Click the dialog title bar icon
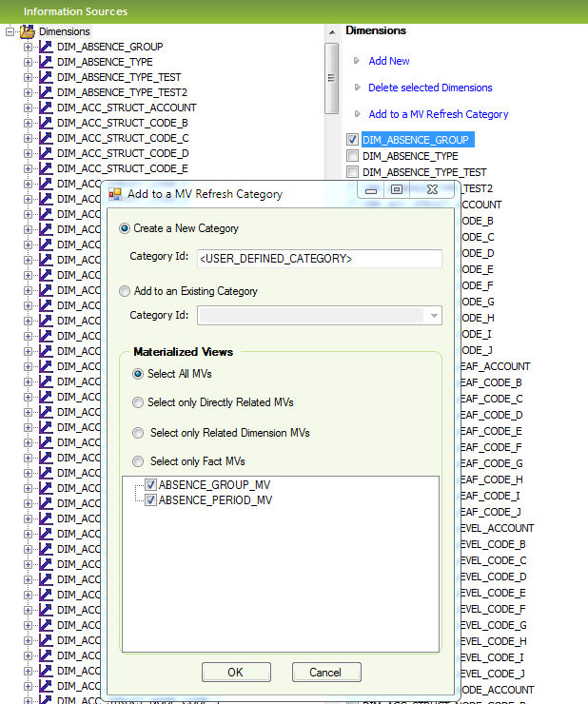Viewport: 588px width, 704px height. click(116, 194)
